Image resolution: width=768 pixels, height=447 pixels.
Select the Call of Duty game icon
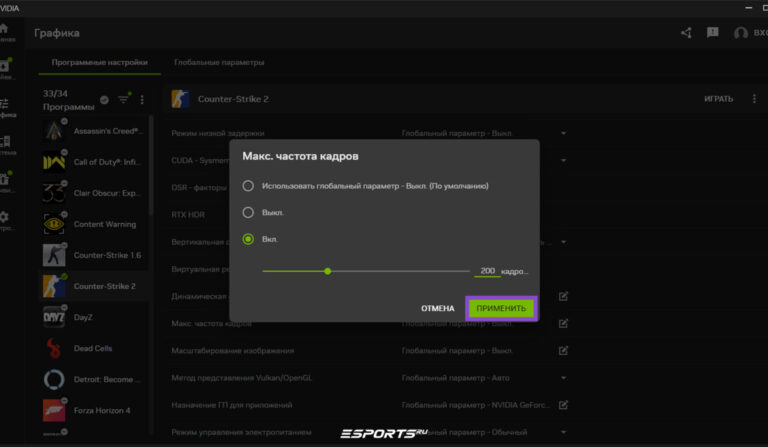click(x=54, y=162)
